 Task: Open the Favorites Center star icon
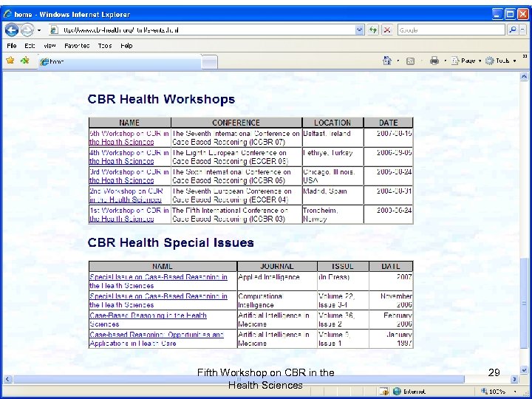pyautogui.click(x=10, y=61)
